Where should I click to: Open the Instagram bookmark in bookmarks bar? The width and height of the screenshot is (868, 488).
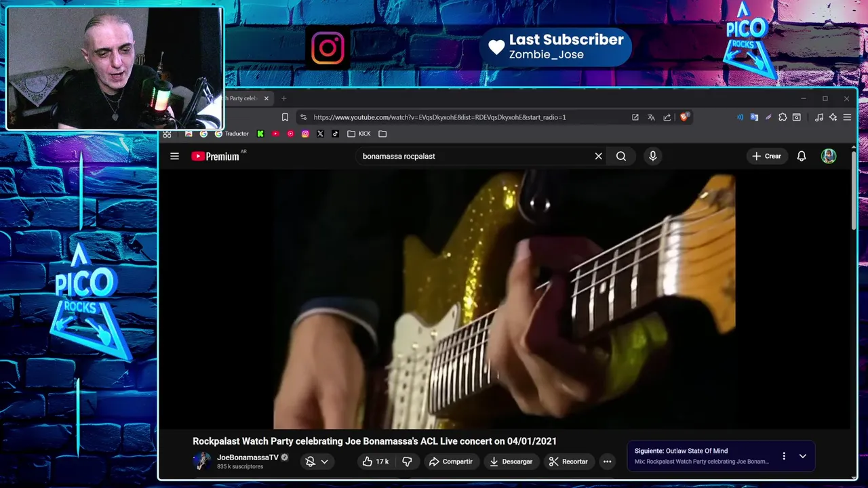coord(305,134)
